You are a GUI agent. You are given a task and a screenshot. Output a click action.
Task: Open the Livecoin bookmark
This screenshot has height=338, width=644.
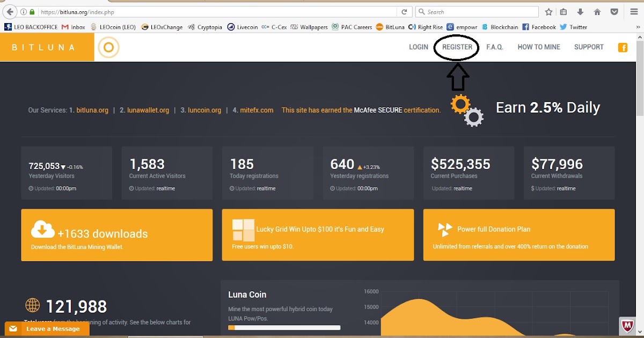pyautogui.click(x=243, y=27)
